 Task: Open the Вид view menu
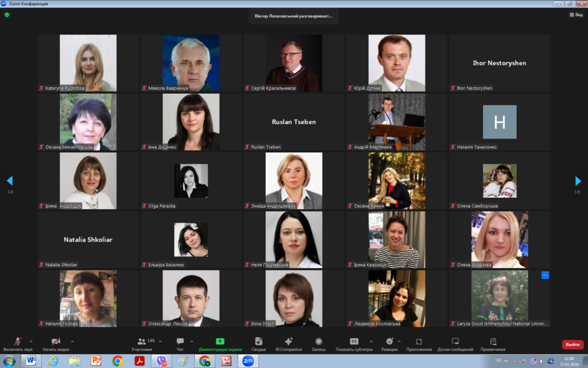tap(575, 15)
